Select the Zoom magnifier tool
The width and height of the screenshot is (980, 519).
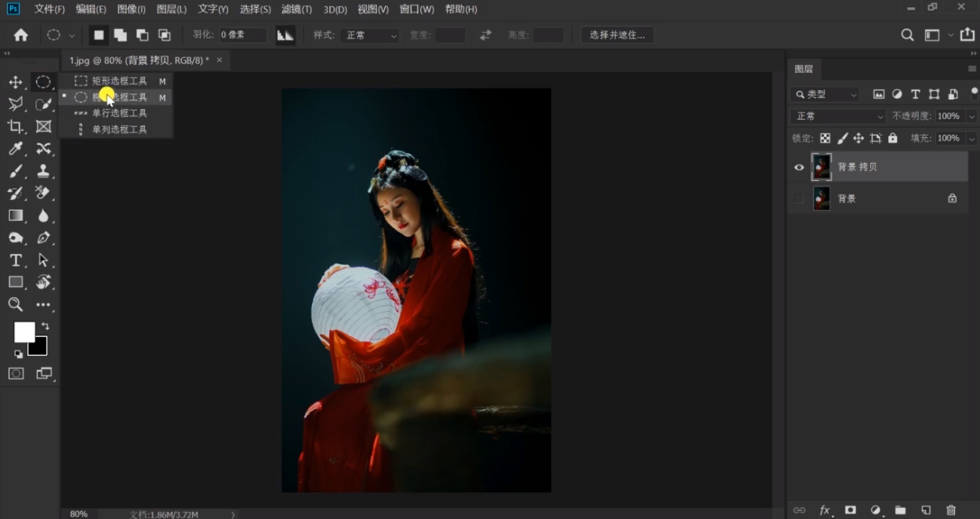pyautogui.click(x=16, y=304)
